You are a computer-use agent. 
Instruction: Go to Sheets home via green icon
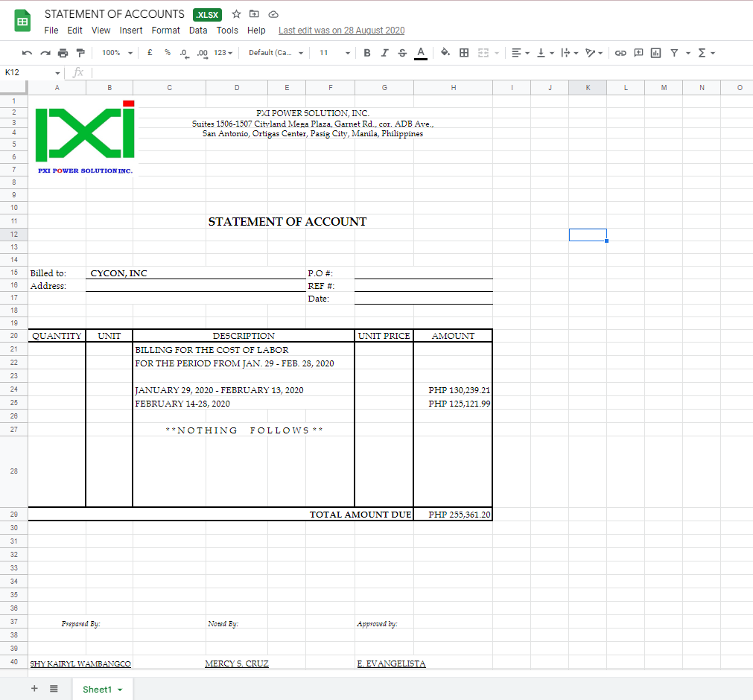pos(22,21)
